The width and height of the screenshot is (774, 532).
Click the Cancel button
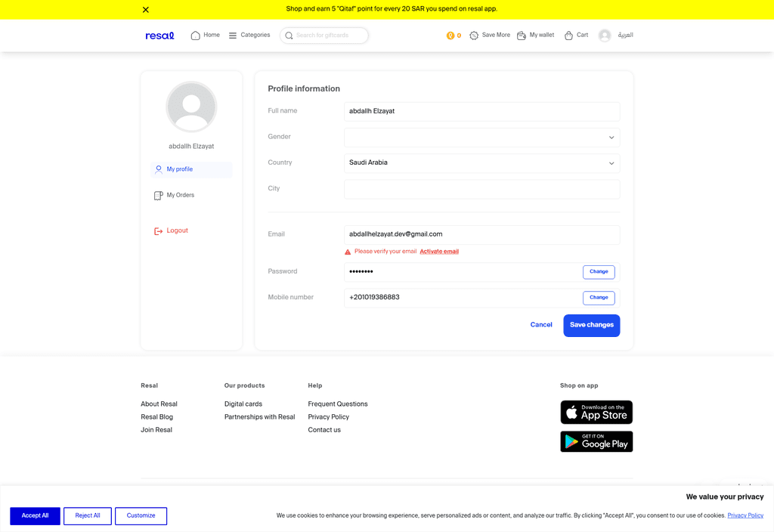[x=541, y=325]
